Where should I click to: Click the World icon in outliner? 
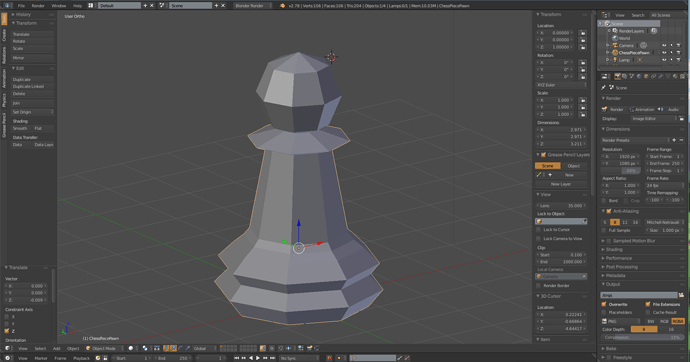615,38
